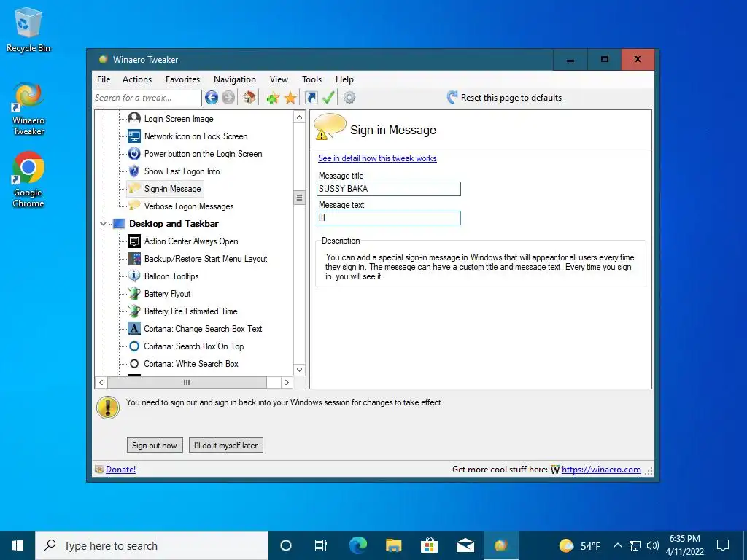747x560 pixels.
Task: Click the Battery Flyout icon
Action: [x=134, y=293]
